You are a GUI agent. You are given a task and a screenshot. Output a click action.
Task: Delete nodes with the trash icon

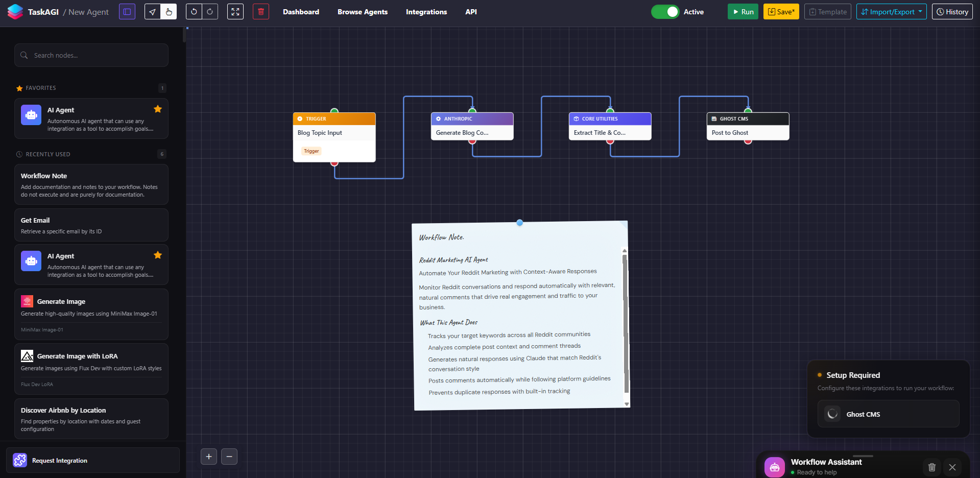[x=260, y=11]
